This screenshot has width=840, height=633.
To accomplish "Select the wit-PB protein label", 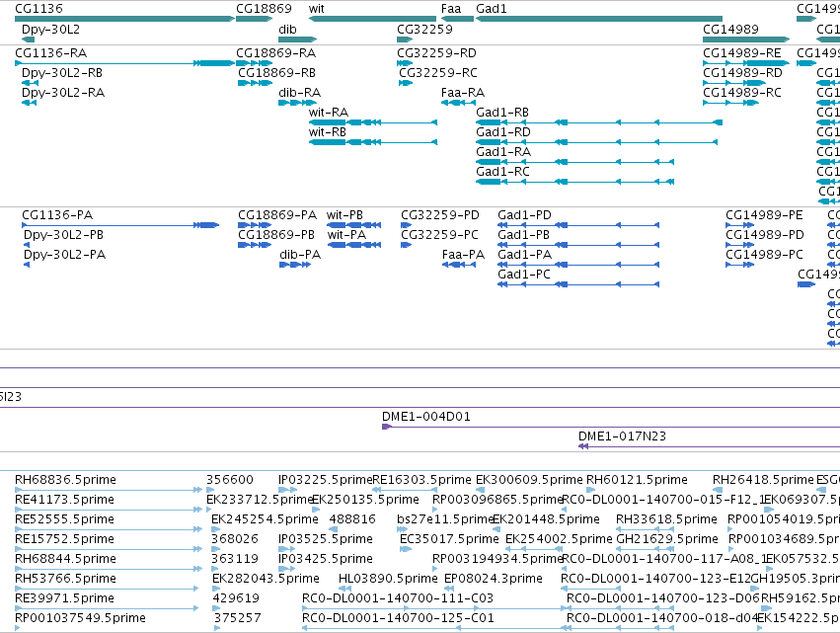I will coord(344,215).
